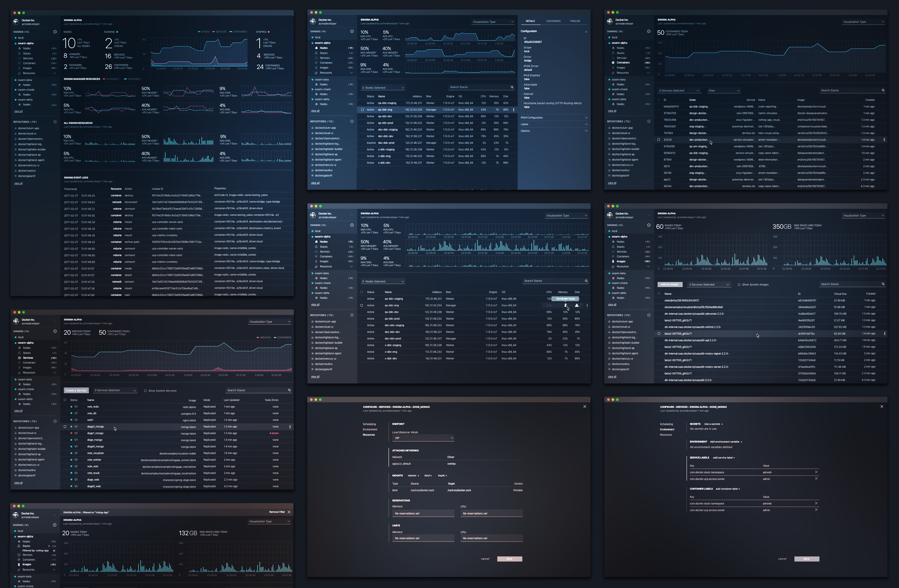
Task: Switch to the TIMELINE tab in the details panel
Action: point(575,21)
